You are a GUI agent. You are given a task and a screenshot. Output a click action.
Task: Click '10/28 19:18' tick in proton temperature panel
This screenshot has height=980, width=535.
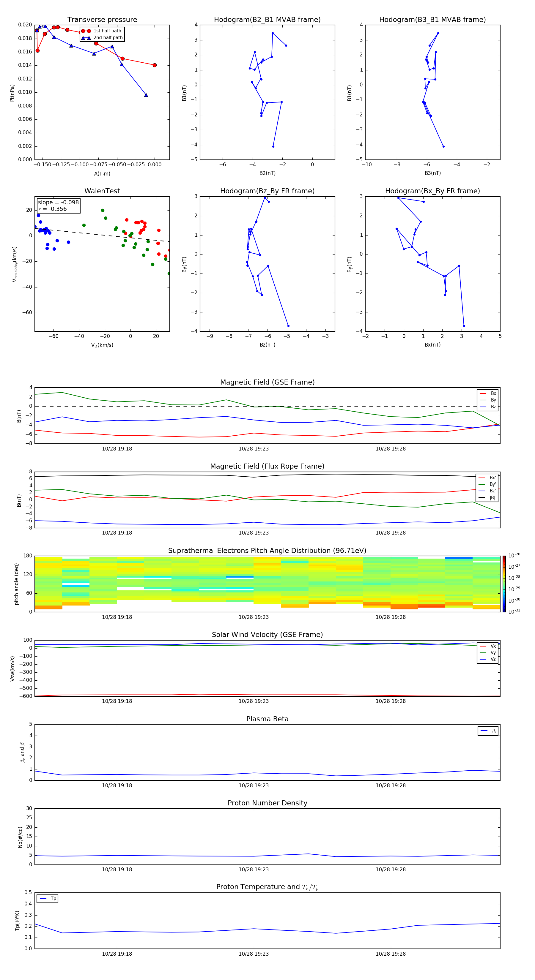(117, 954)
